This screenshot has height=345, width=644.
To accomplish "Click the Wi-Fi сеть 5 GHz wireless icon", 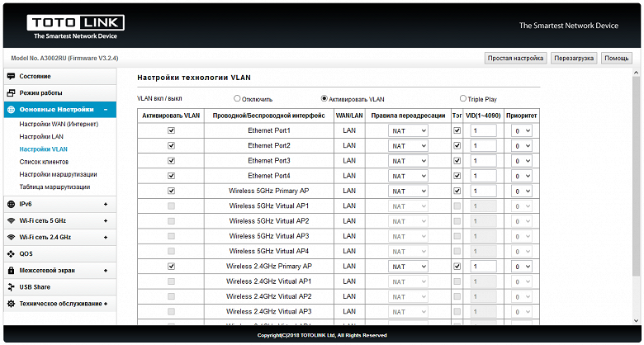I will pos(11,221).
